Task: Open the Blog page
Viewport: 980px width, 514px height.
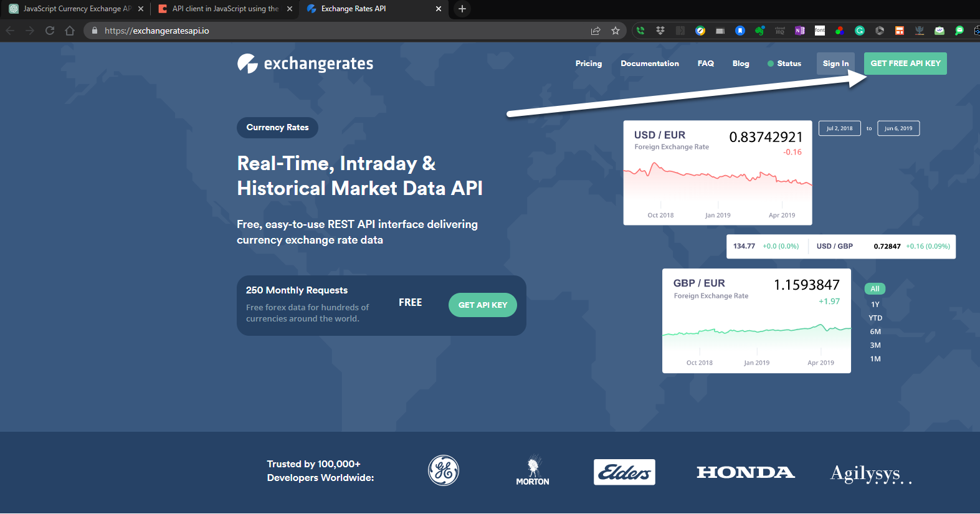Action: pyautogui.click(x=741, y=64)
